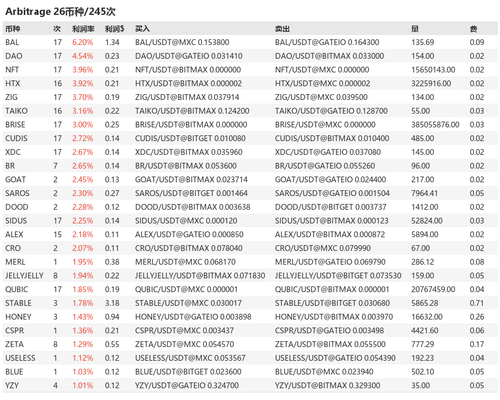Screen dimensions: 500x400
Task: Select sell cell DOOD/USDT@BITGET 0.003737
Action: [x=331, y=207]
